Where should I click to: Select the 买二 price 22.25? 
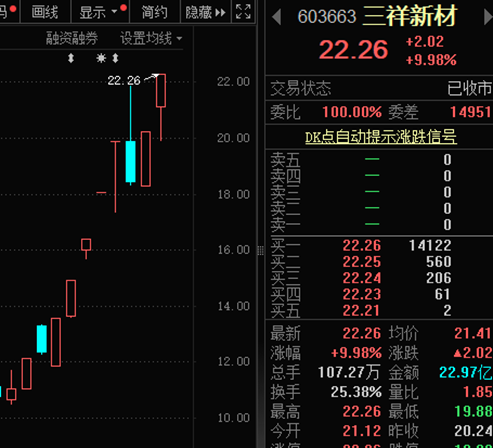tap(362, 262)
